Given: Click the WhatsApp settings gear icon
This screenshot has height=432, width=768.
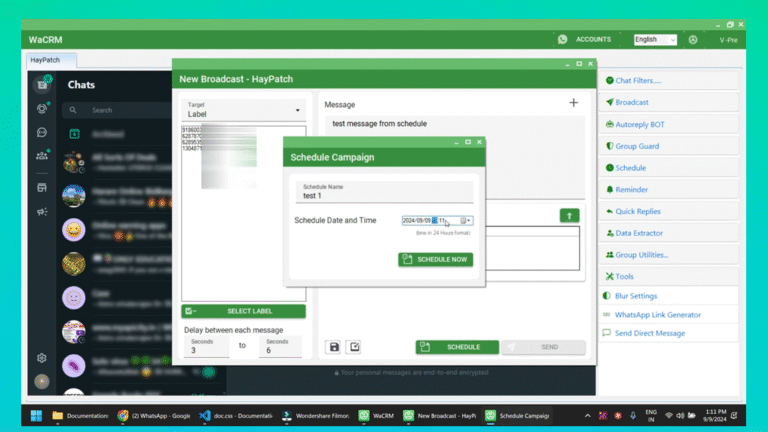Looking at the screenshot, I should click(x=42, y=358).
